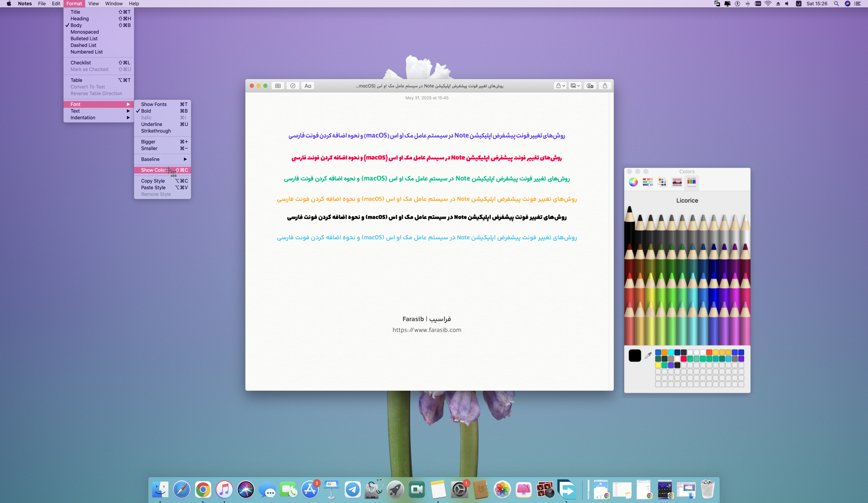868x503 pixels.
Task: Select the color sliders tab in Colors
Action: (x=648, y=182)
